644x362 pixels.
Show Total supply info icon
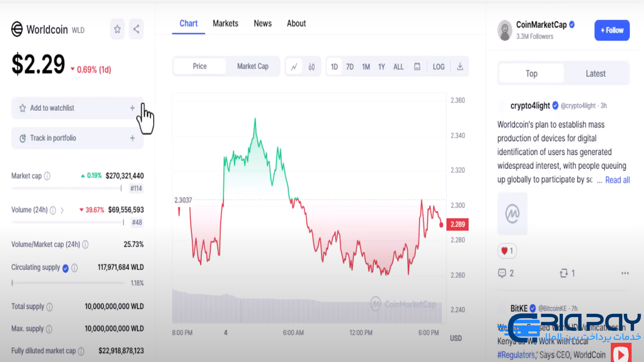(49, 307)
